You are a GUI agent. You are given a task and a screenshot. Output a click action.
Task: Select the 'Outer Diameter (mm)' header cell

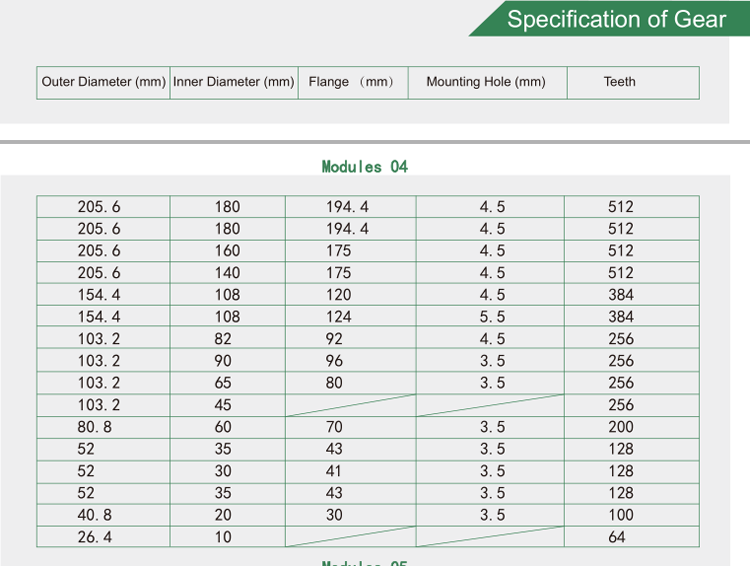click(x=103, y=83)
